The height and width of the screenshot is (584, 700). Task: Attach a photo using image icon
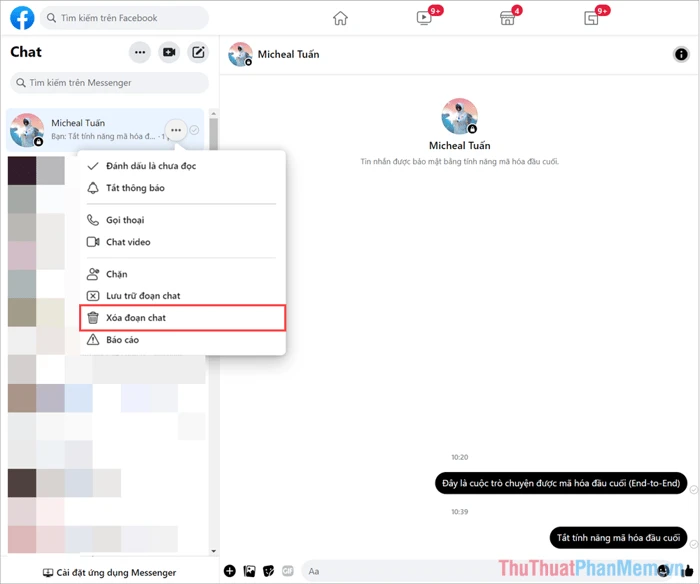(x=249, y=571)
